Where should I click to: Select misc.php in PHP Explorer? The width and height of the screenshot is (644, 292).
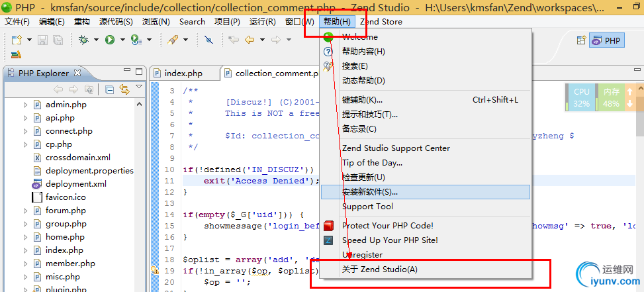(x=62, y=277)
